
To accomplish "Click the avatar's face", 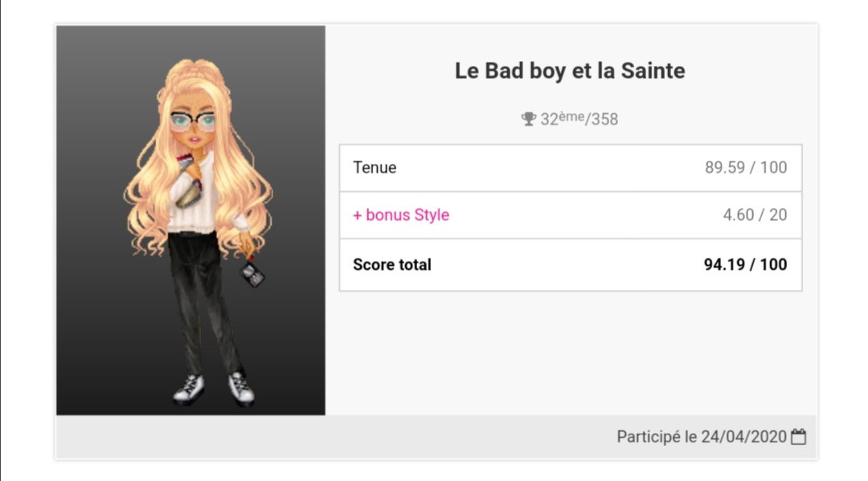I will pyautogui.click(x=193, y=132).
